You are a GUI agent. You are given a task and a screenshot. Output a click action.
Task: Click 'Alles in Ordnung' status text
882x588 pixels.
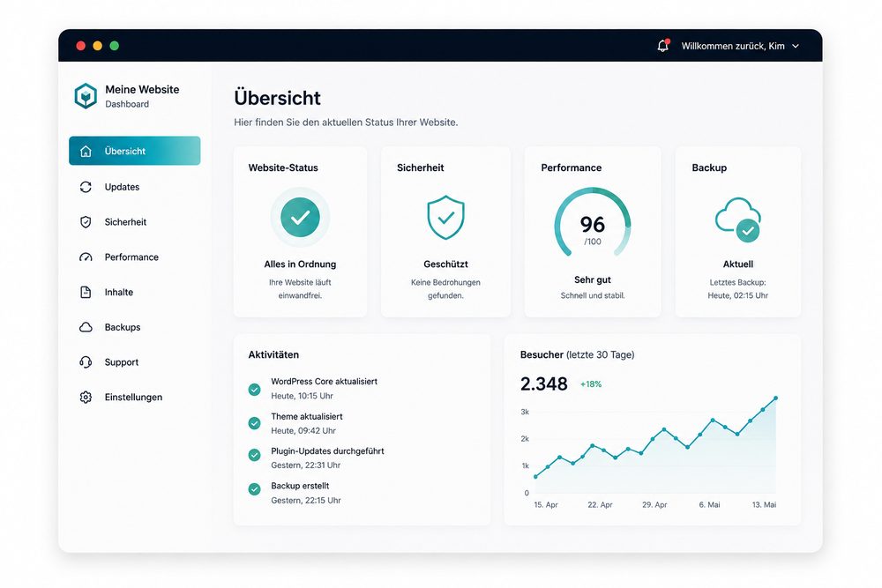(x=300, y=264)
